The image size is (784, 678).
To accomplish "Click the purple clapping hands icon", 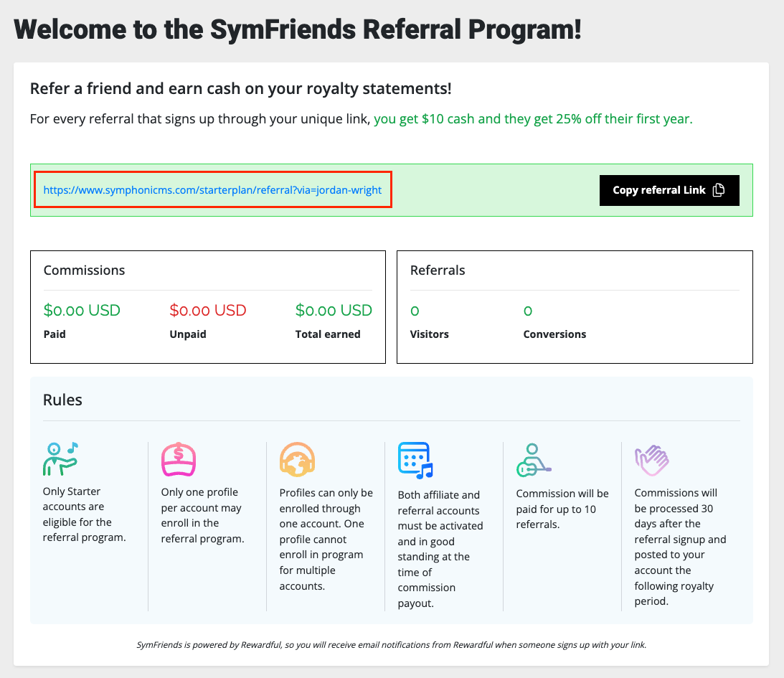I will [652, 460].
